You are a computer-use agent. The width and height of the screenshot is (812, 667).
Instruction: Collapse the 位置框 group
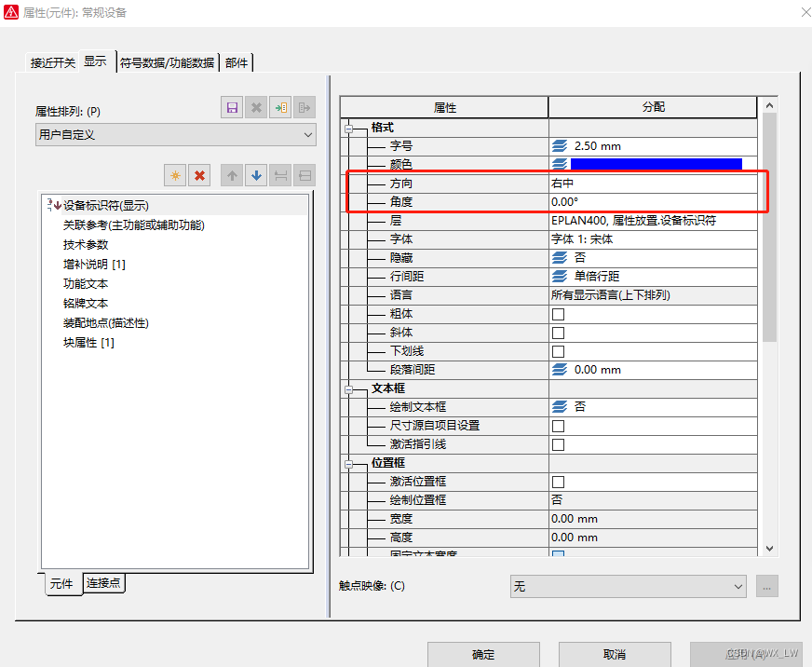point(349,464)
